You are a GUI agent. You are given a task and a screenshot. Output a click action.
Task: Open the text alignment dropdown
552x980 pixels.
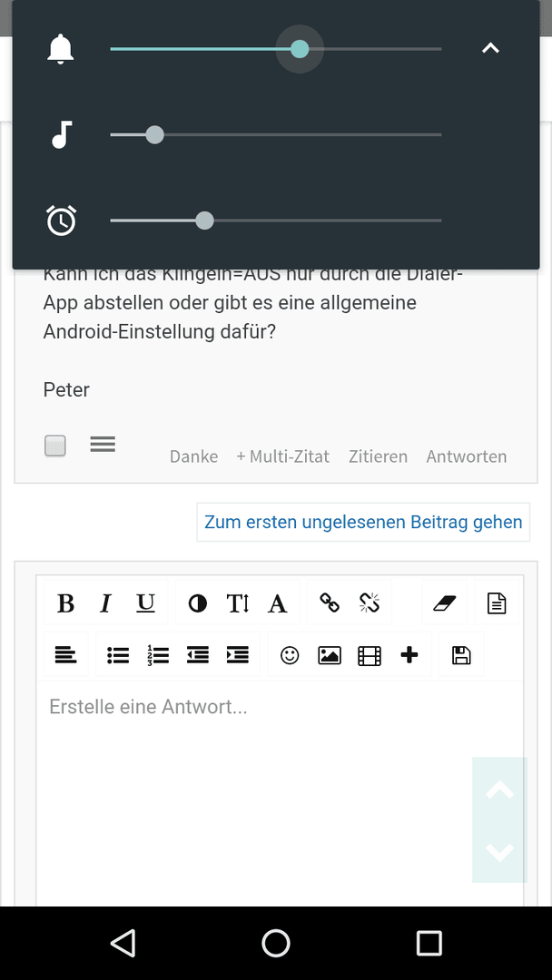[x=65, y=655]
